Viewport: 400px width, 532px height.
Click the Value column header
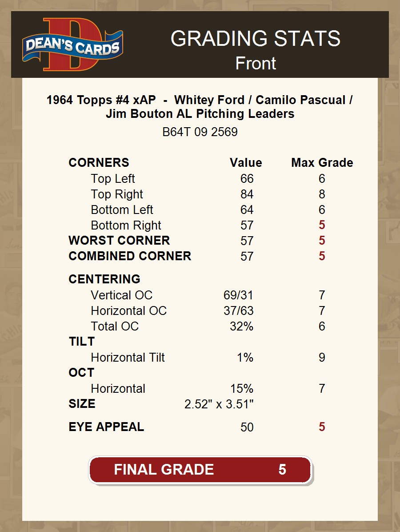coord(246,163)
